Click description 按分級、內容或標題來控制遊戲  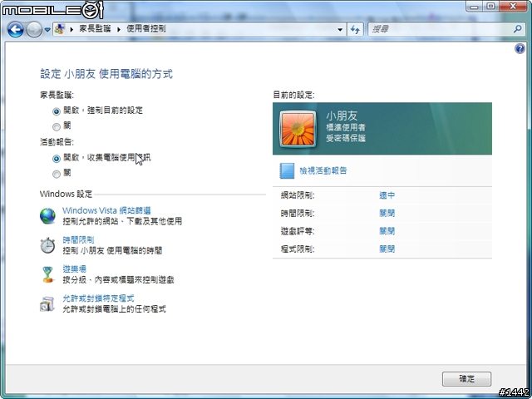tap(118, 280)
